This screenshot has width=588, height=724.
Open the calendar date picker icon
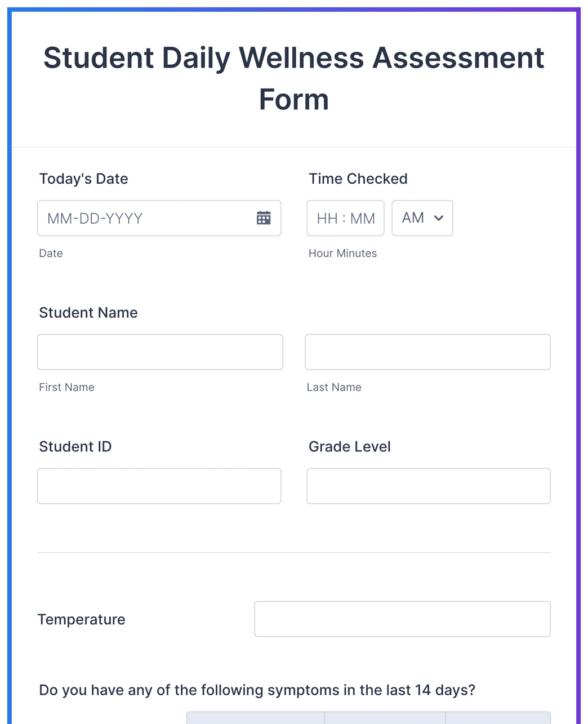tap(264, 218)
